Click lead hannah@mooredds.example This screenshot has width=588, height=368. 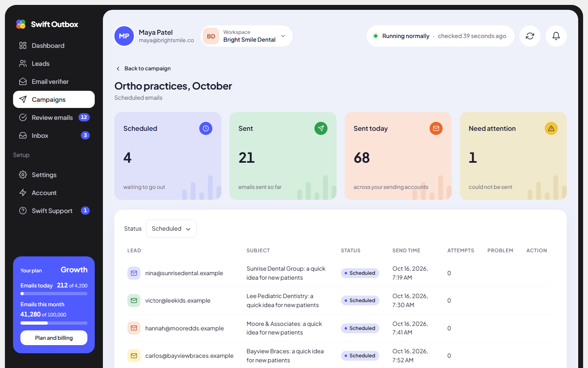tap(184, 328)
